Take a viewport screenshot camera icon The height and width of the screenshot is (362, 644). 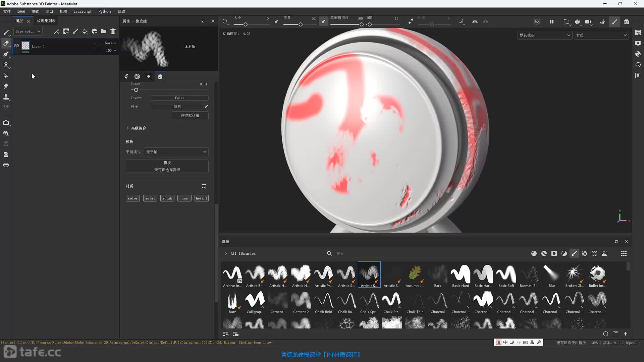[x=627, y=22]
